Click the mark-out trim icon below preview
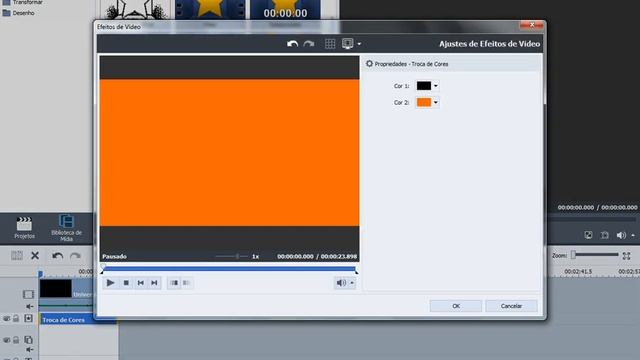Image resolution: width=640 pixels, height=360 pixels. pyautogui.click(x=187, y=282)
